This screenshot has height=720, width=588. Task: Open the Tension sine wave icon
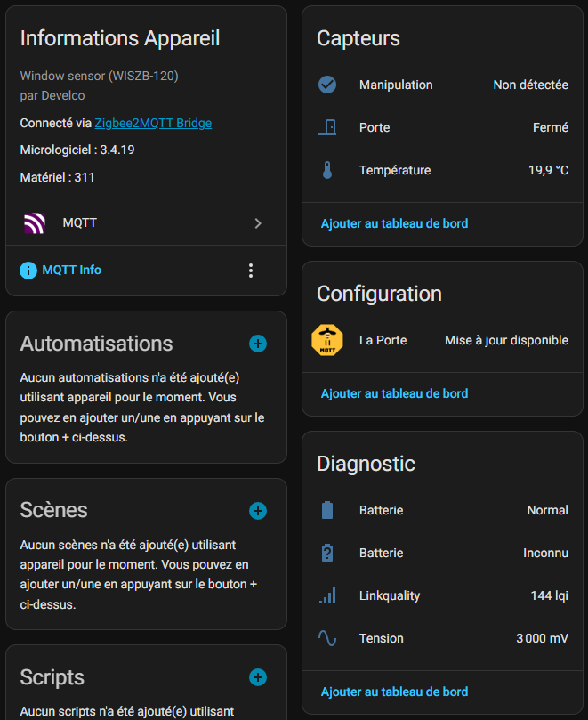pyautogui.click(x=327, y=638)
